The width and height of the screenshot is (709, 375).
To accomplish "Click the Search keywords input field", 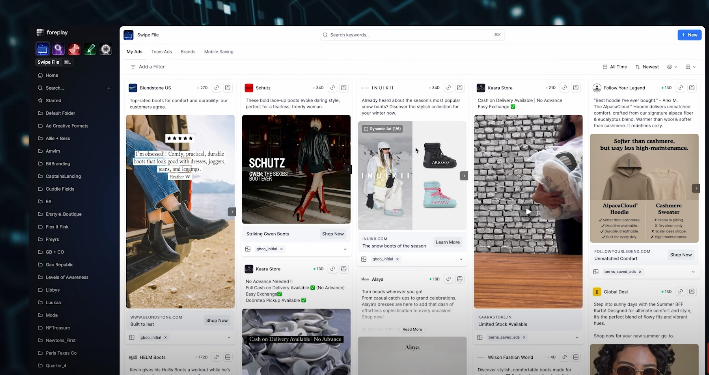I will pos(412,35).
